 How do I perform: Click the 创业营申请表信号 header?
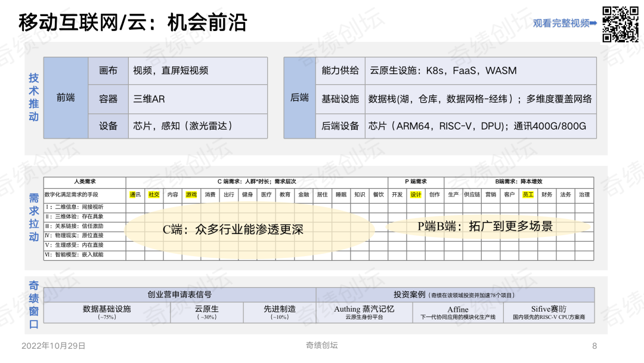179,294
